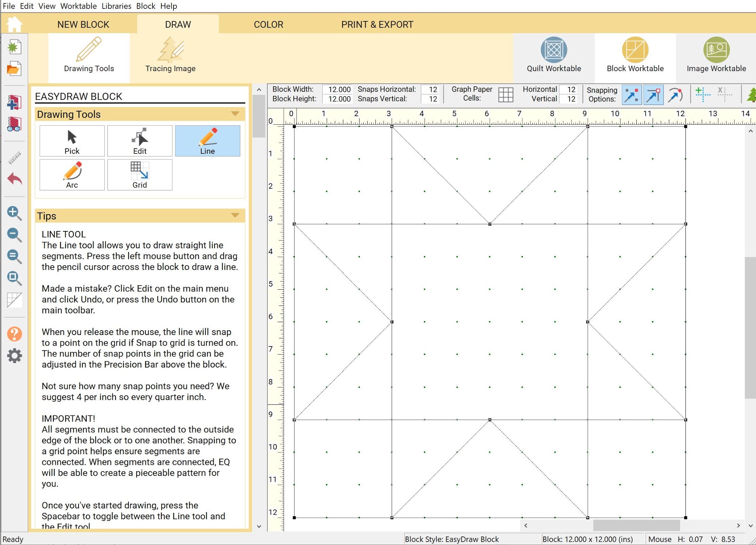The width and height of the screenshot is (756, 545).
Task: Activate the Edit tool
Action: point(140,141)
